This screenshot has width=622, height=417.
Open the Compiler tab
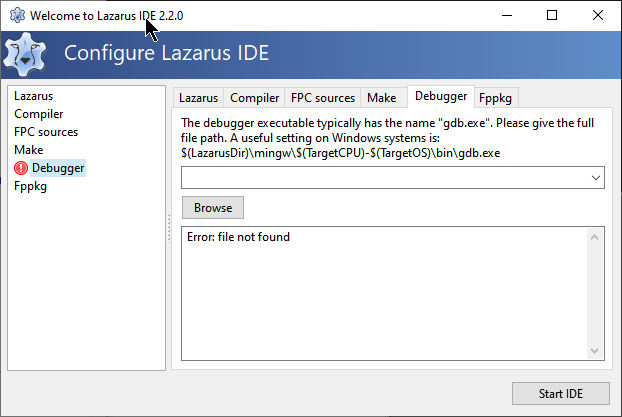[254, 98]
